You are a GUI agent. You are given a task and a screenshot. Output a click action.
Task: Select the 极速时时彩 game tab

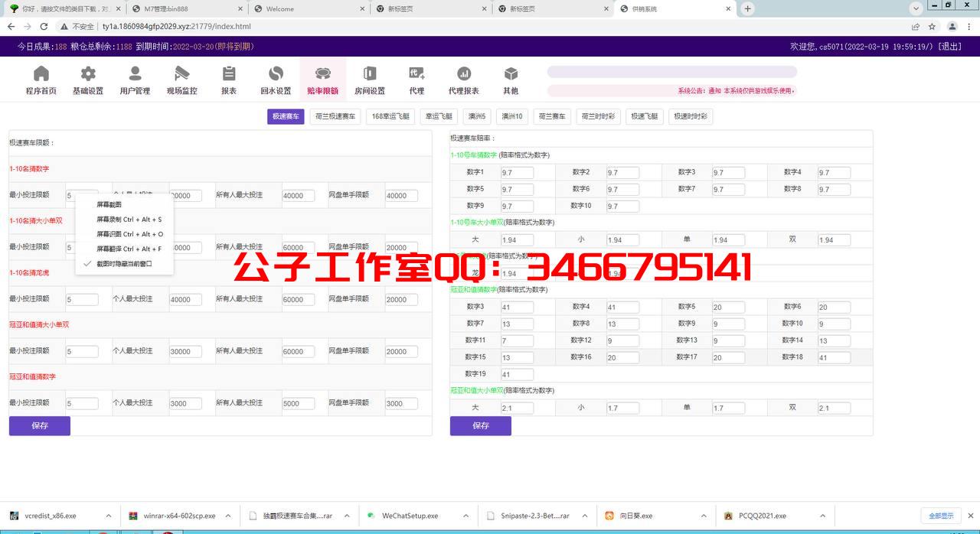pyautogui.click(x=691, y=116)
